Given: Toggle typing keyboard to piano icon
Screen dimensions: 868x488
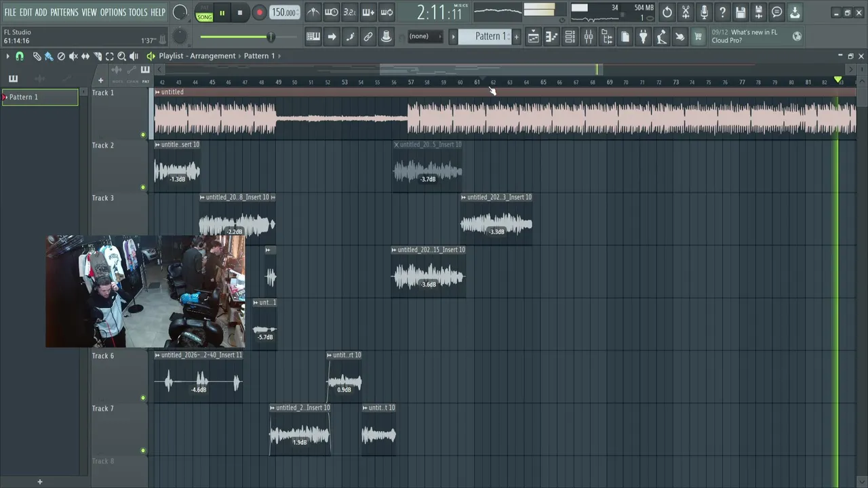Looking at the screenshot, I should click(x=313, y=37).
